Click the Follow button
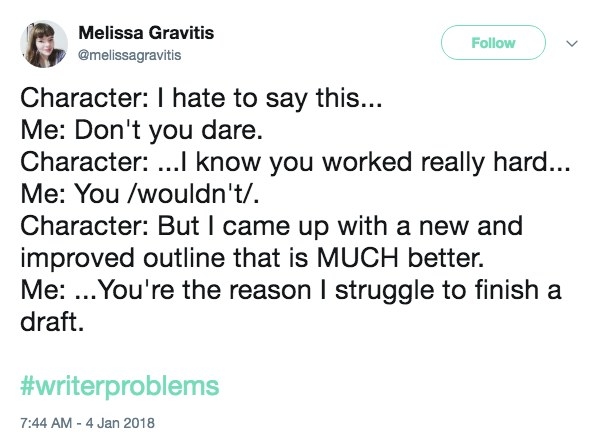The width and height of the screenshot is (602, 443). [493, 43]
